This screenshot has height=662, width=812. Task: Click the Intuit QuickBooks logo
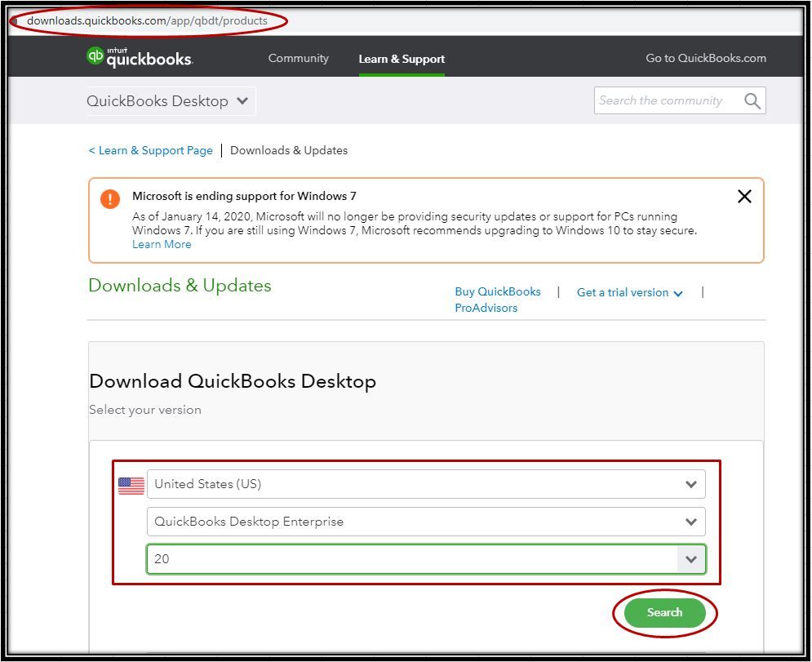pos(140,57)
